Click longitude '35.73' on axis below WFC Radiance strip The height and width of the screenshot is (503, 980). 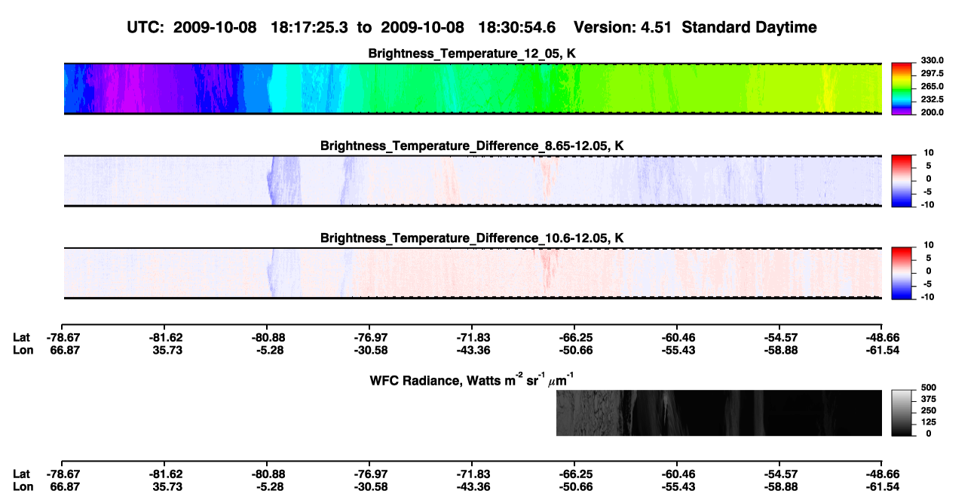(x=167, y=486)
